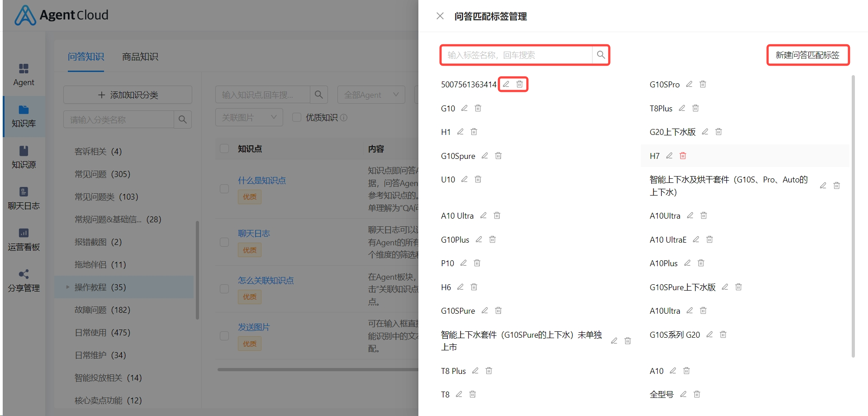Open 知识库 in the sidebar
868x416 pixels.
click(24, 116)
